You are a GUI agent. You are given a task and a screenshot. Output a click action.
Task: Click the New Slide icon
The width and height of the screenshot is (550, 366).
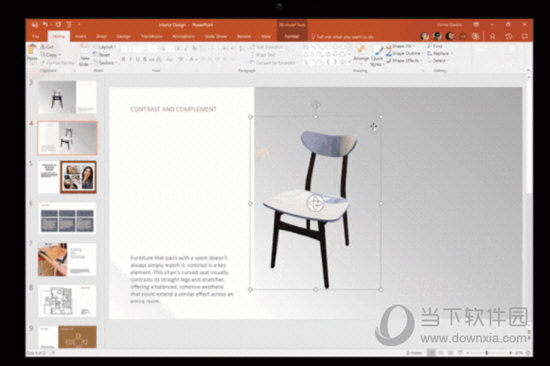coord(85,49)
